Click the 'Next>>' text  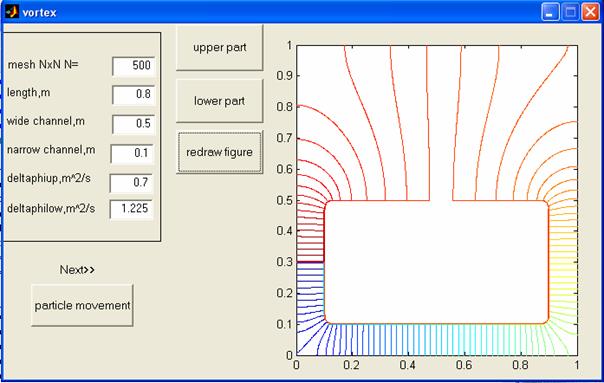pyautogui.click(x=77, y=270)
